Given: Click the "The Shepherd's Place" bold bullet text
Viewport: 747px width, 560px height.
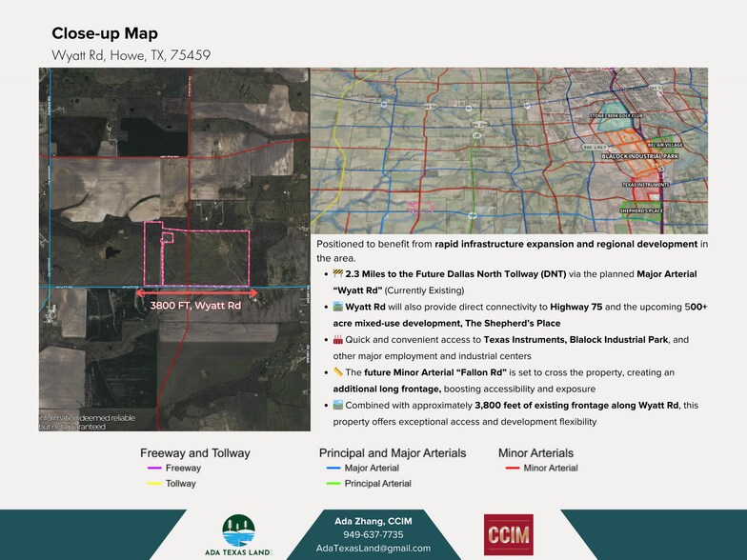Looking at the screenshot, I should [513, 324].
